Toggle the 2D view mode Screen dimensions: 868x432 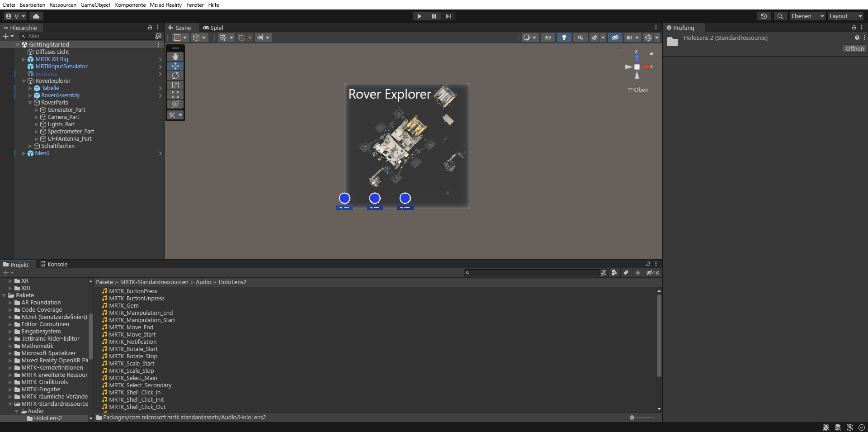coord(547,38)
